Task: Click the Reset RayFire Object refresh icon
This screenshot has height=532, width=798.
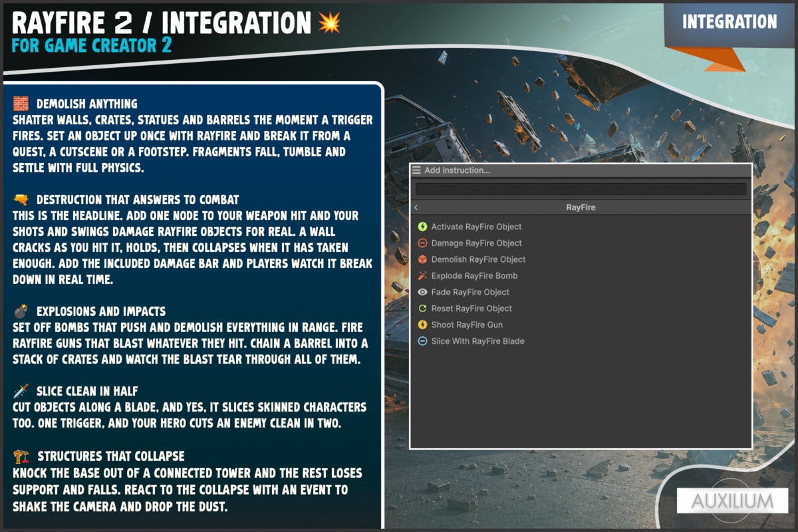Action: 422,309
